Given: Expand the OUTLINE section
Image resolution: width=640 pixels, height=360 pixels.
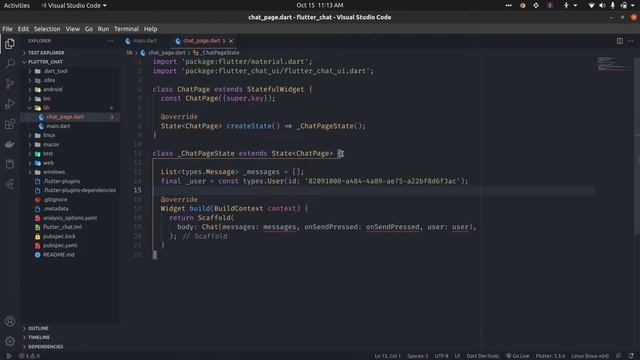Looking at the screenshot, I should (x=38, y=328).
